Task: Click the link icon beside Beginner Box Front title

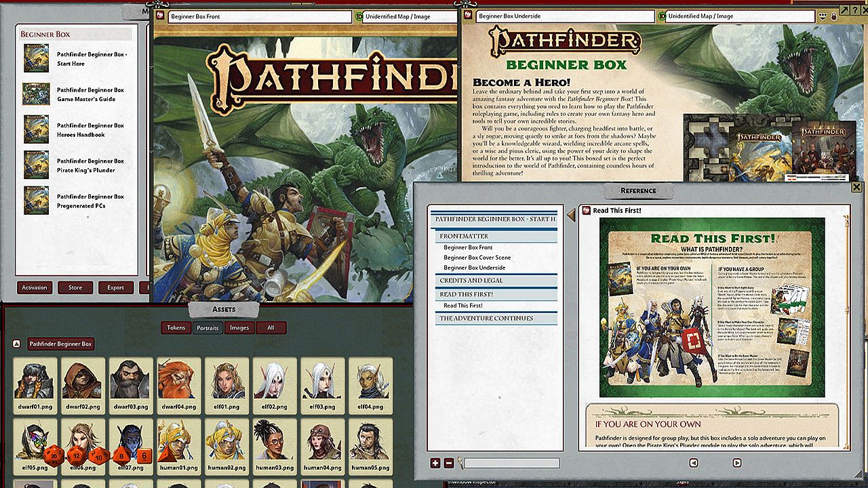Action: pos(161,16)
